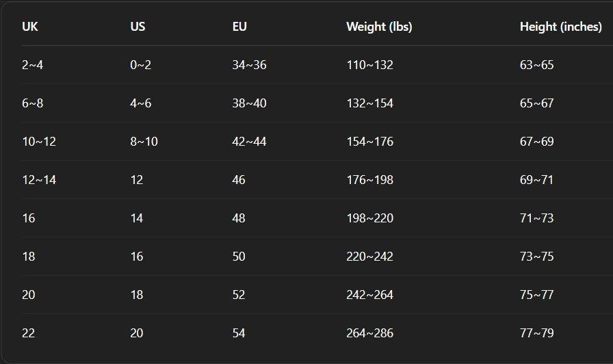Click the Weight (lbs) column header
613x364 pixels.
pos(379,27)
